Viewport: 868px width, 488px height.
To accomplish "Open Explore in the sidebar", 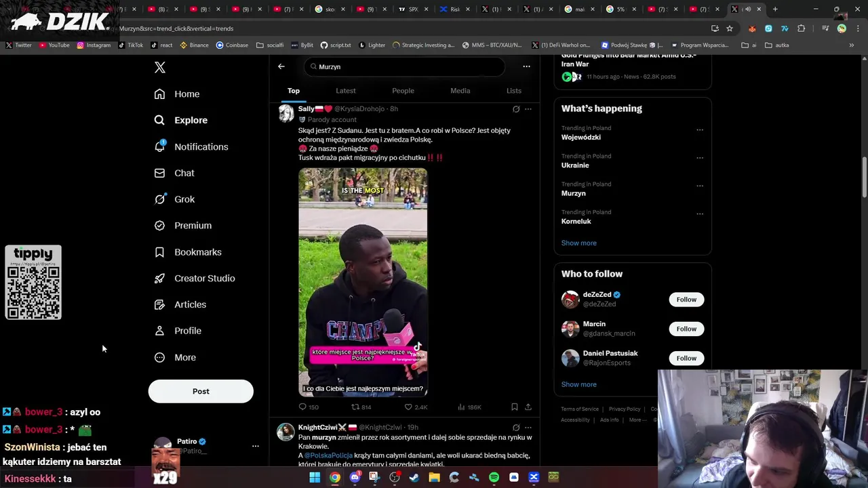I will (x=181, y=120).
